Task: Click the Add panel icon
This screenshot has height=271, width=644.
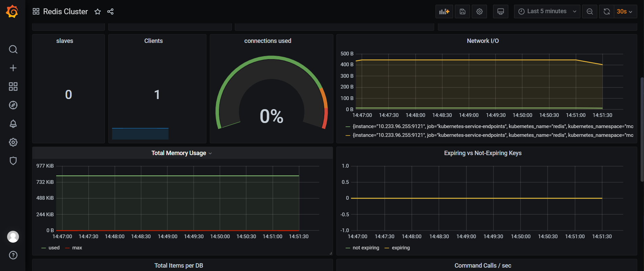Action: coord(444,11)
